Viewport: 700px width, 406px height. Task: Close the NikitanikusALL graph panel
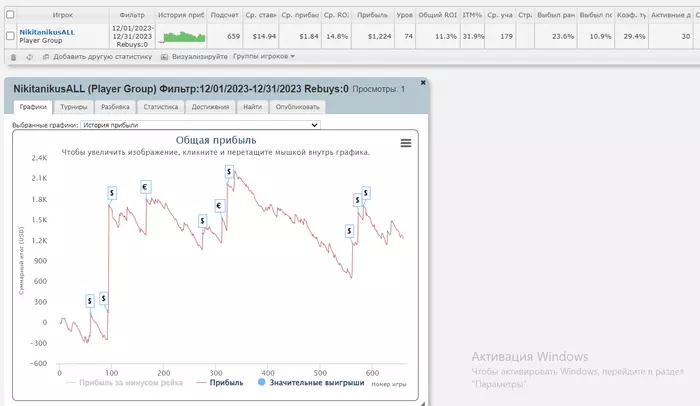pos(423,83)
